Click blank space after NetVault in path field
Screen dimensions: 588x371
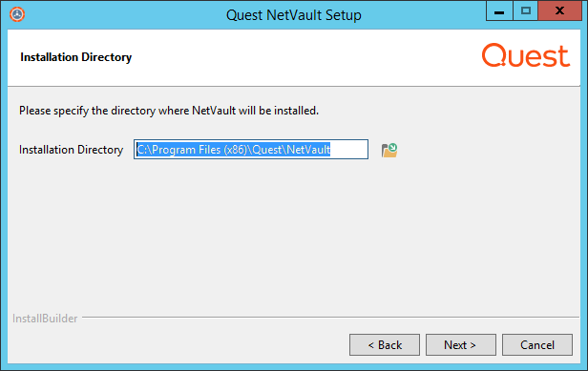(348, 150)
